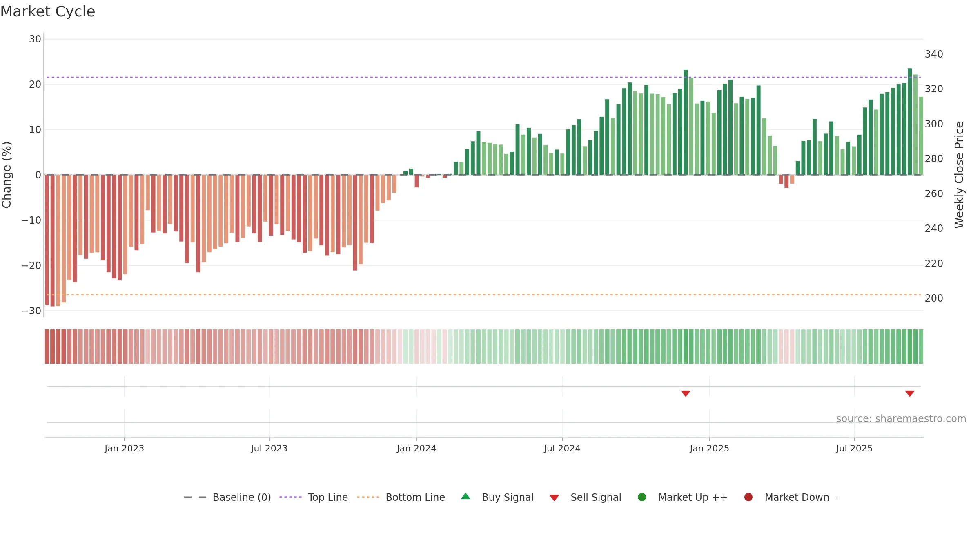The width and height of the screenshot is (980, 551).
Task: Click the tallest green bar above the late-2024 sell signal
Action: 686,122
